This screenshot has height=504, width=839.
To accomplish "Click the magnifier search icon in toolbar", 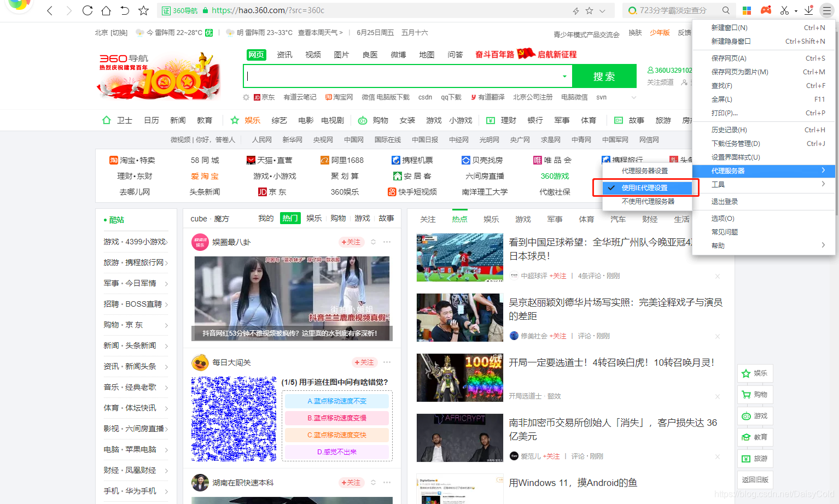I will 726,10.
